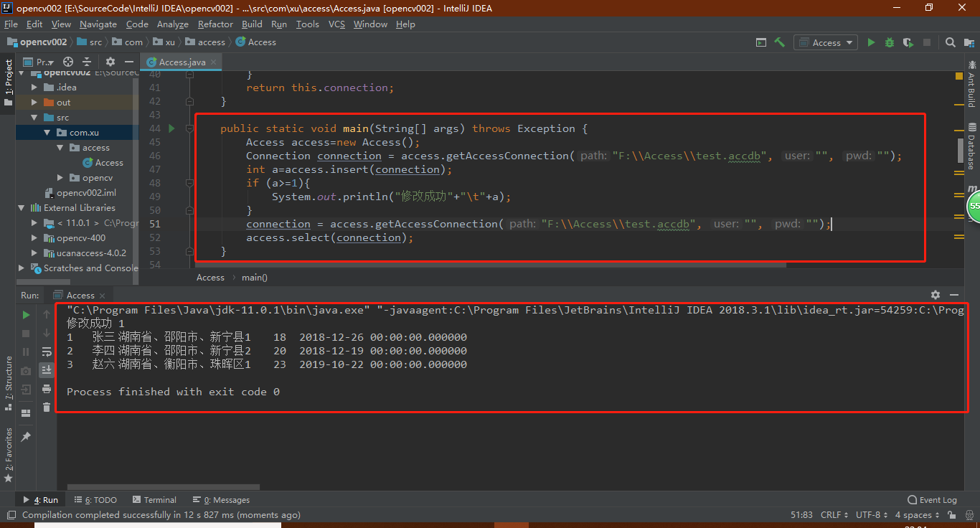The height and width of the screenshot is (528, 980).
Task: Toggle scroll to end in console
Action: click(46, 370)
